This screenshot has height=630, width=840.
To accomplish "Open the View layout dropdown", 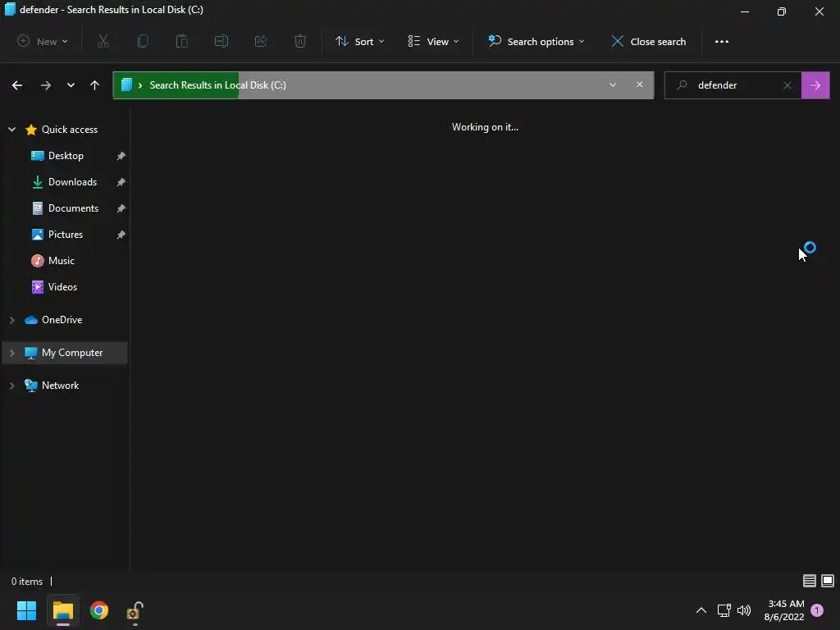I will tap(433, 41).
